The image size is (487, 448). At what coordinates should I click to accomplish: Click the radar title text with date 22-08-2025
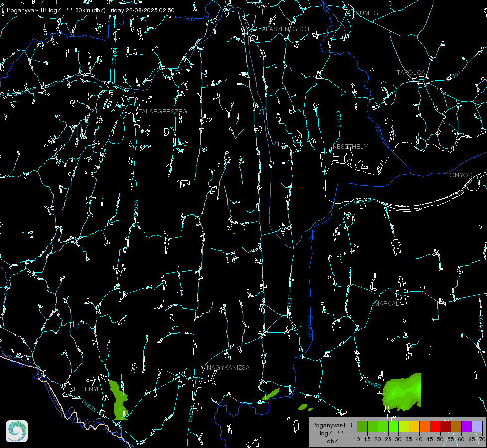(91, 10)
